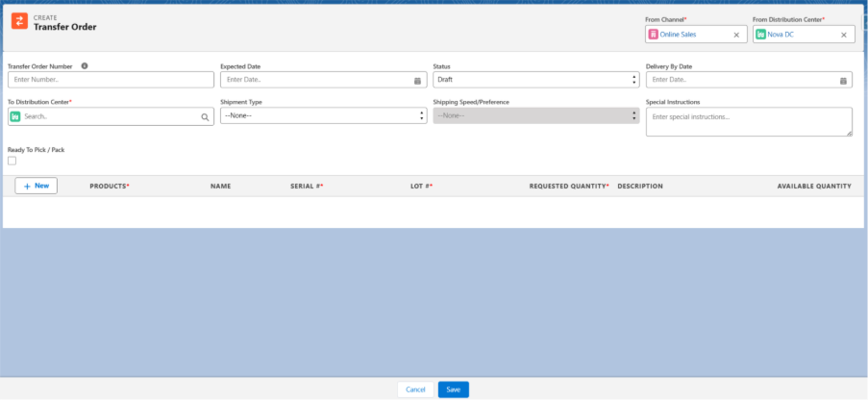
Task: Expand the Shipment Type dropdown
Action: pyautogui.click(x=323, y=115)
